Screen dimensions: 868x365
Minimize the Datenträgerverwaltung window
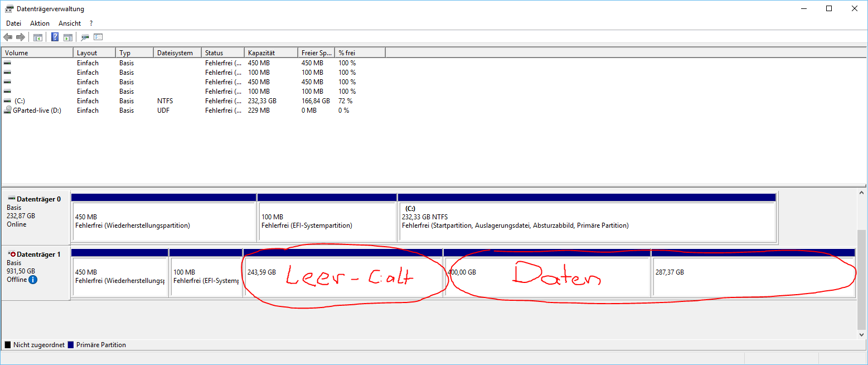803,8
